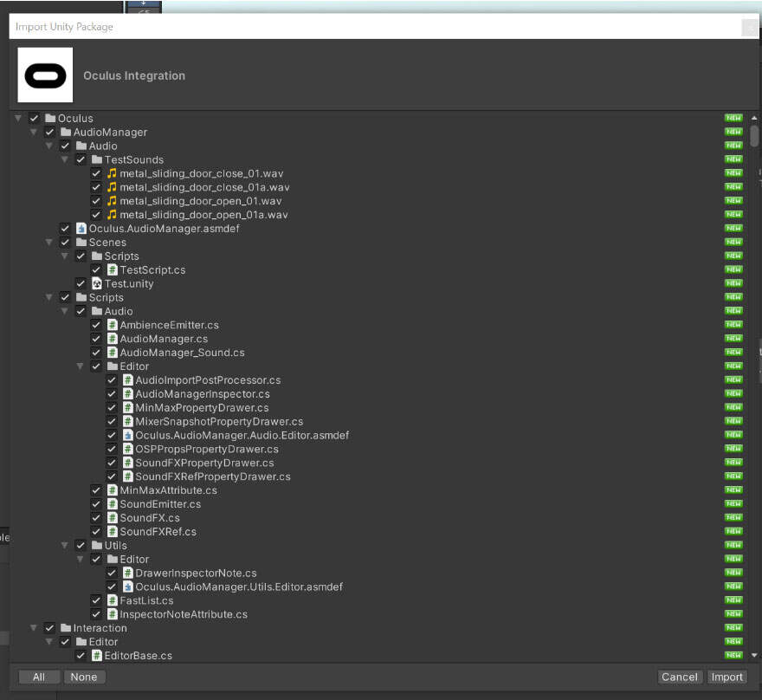Collapse the AudioManager folder arrow
Viewport: 762px width, 700px height.
tap(34, 133)
